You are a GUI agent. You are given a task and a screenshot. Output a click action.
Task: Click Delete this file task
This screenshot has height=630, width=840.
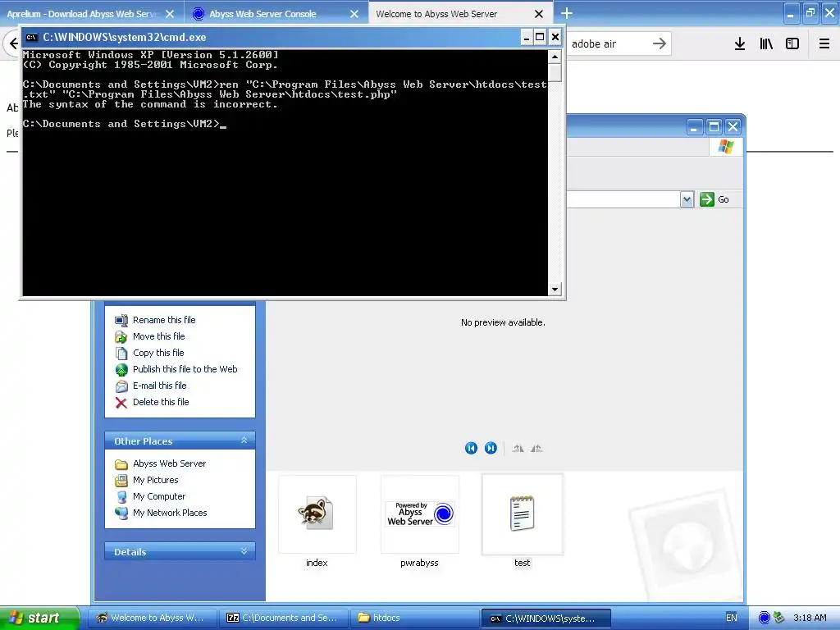161,402
